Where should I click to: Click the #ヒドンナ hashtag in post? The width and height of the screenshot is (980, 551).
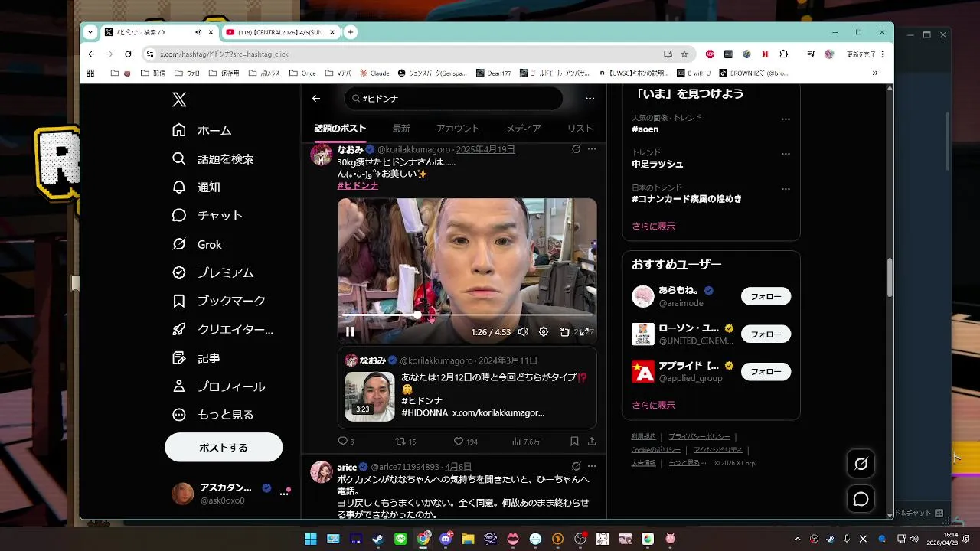tap(358, 186)
